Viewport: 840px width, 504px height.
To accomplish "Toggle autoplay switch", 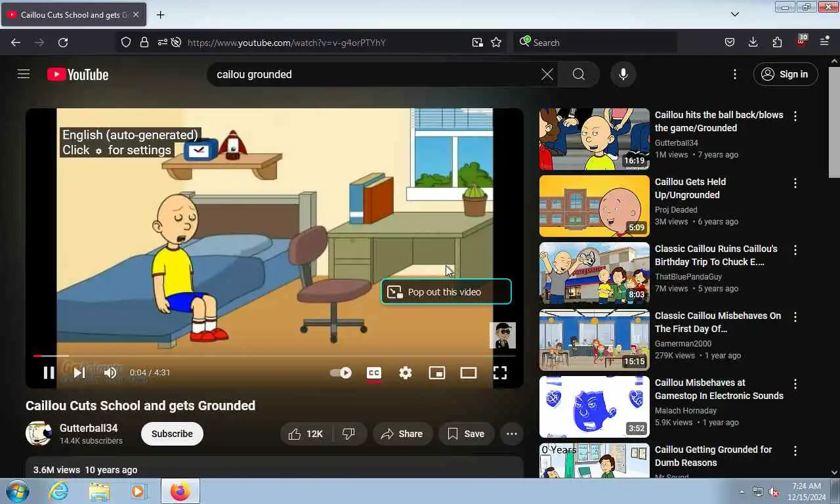I will 341,373.
